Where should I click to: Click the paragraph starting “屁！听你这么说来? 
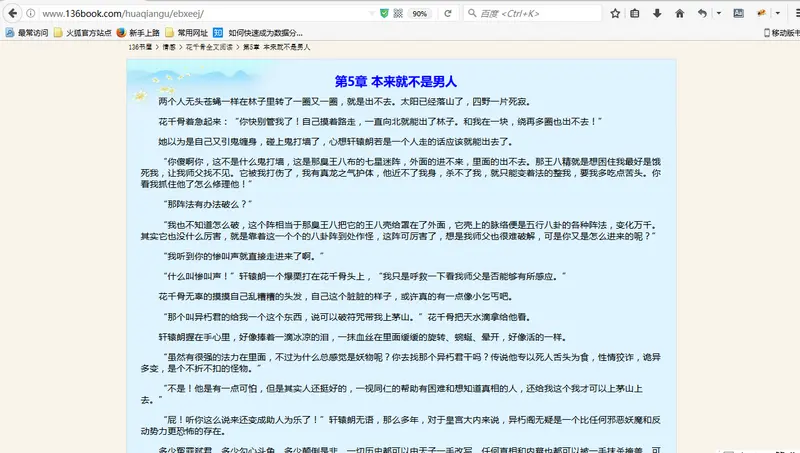tap(401, 425)
